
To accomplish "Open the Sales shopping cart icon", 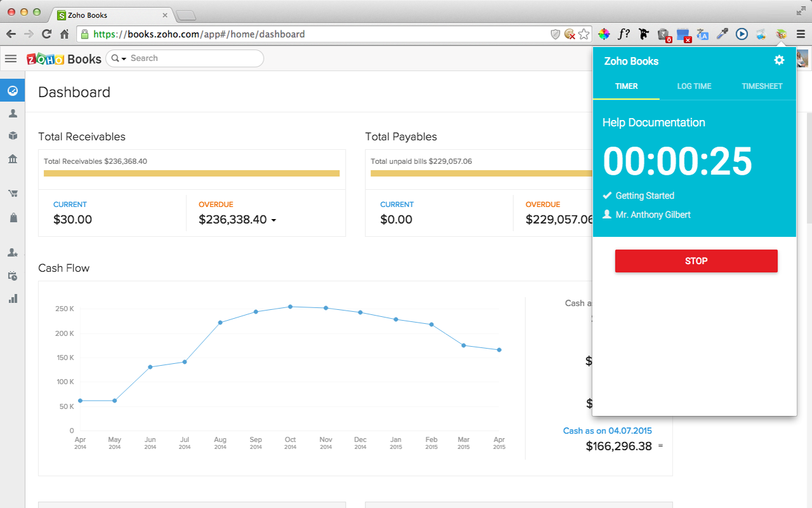I will 13,194.
